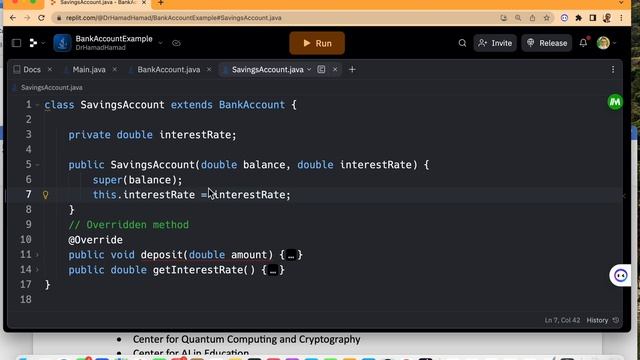Click the zoom magnifier icon in address bar
The width and height of the screenshot is (640, 360).
pyautogui.click(x=518, y=18)
